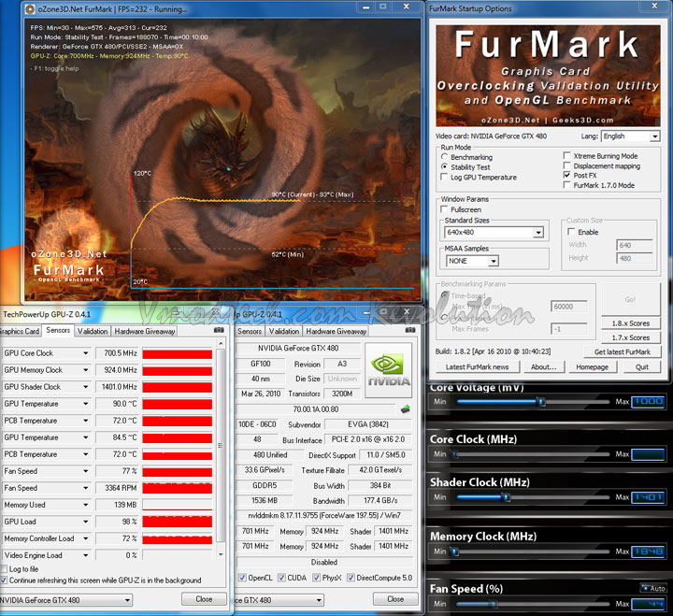
Task: Switch to Sensors tab in left GPU-Z
Action: coord(58,331)
